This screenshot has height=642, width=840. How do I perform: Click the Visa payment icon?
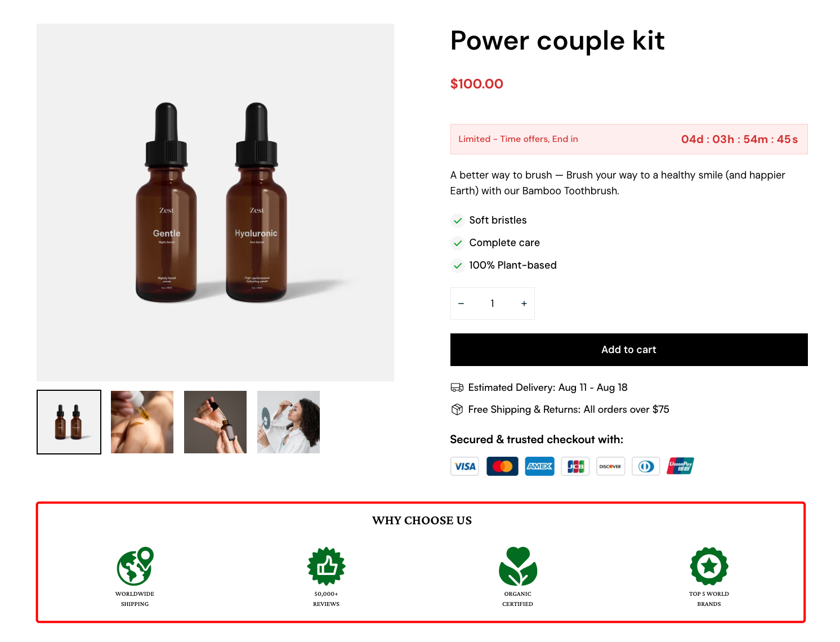click(465, 466)
